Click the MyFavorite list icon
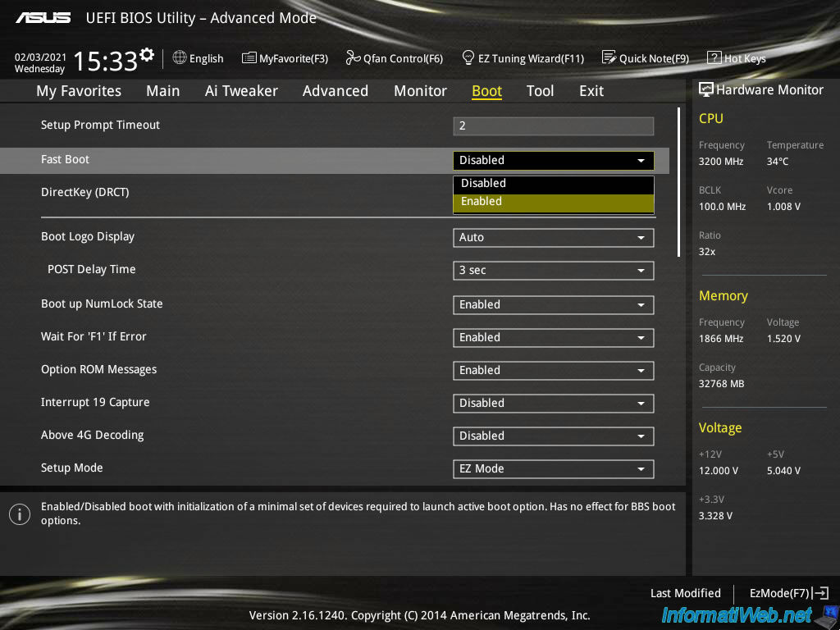 (249, 58)
